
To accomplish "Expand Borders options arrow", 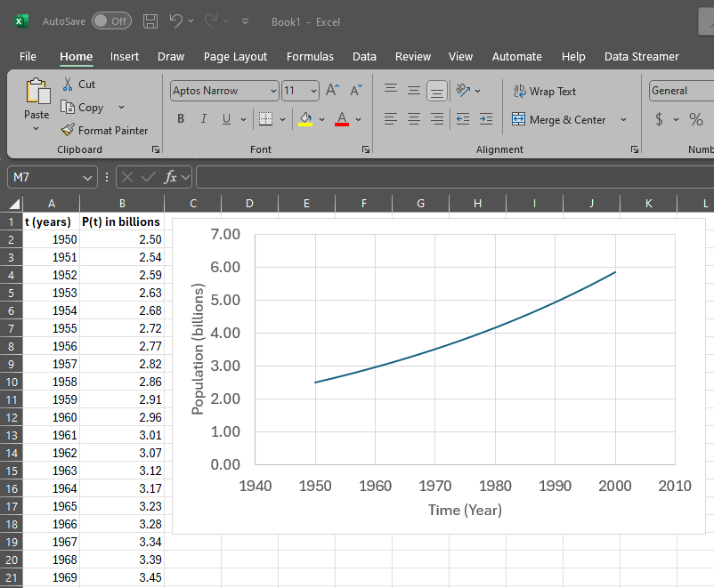I will click(282, 119).
